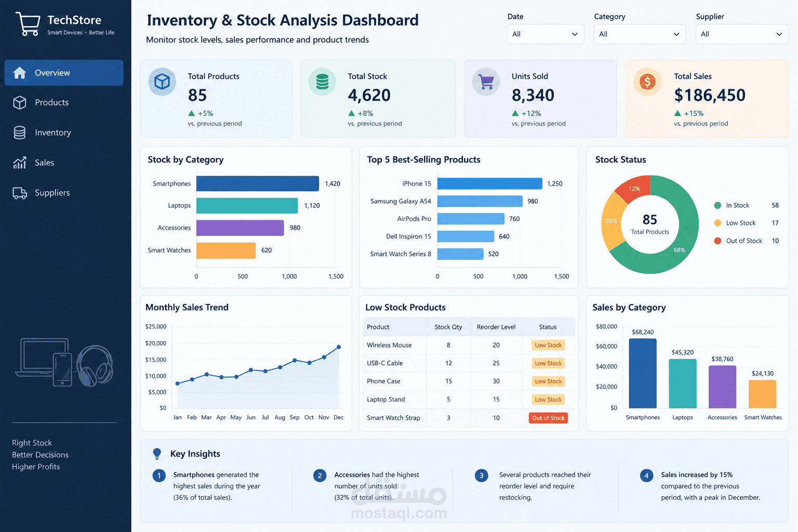Click the Total Sales dollar icon
This screenshot has width=798, height=532.
point(647,82)
